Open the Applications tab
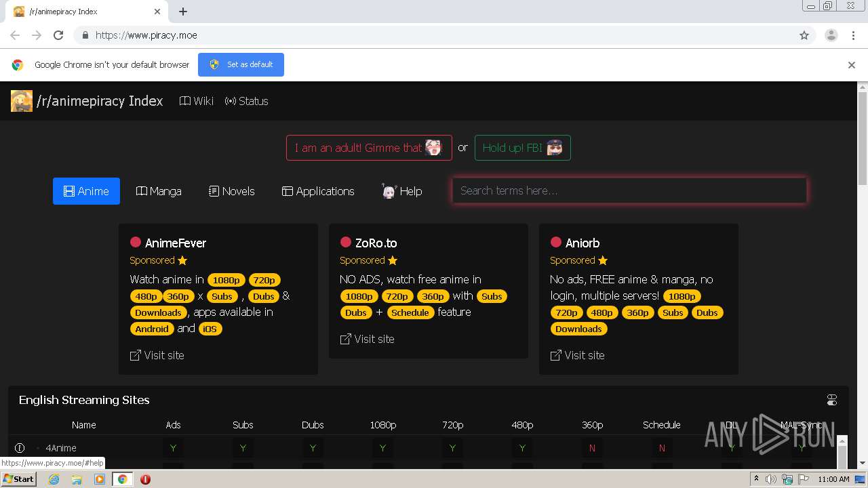This screenshot has height=488, width=868. pyautogui.click(x=318, y=191)
